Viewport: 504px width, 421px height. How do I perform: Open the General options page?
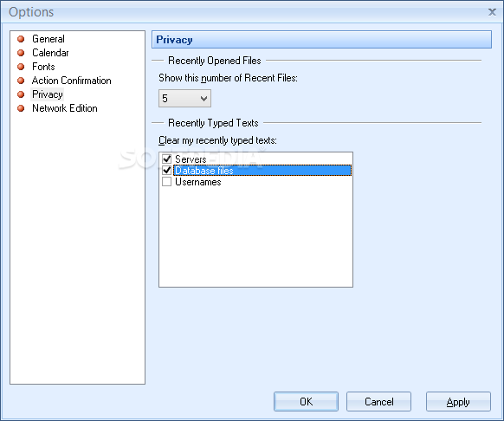[48, 39]
